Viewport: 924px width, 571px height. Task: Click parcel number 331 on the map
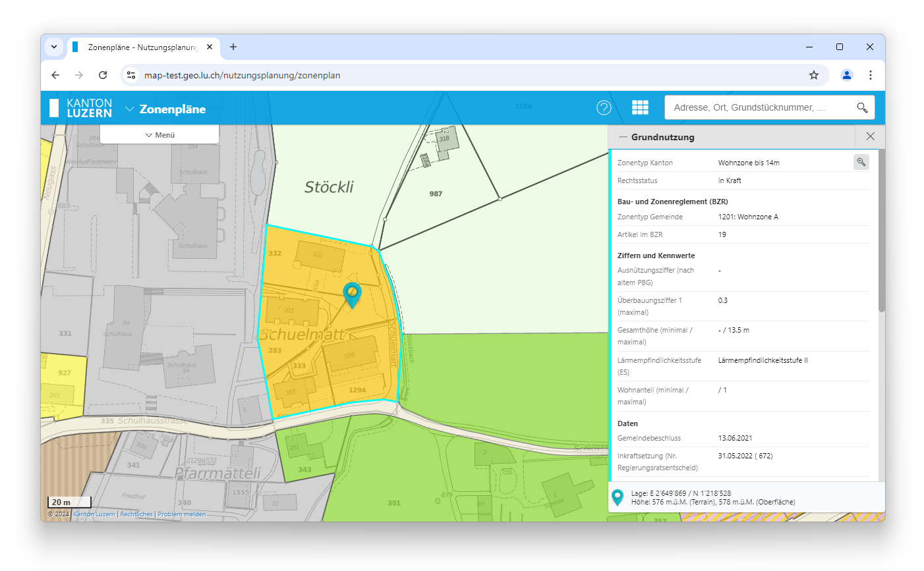pos(65,333)
